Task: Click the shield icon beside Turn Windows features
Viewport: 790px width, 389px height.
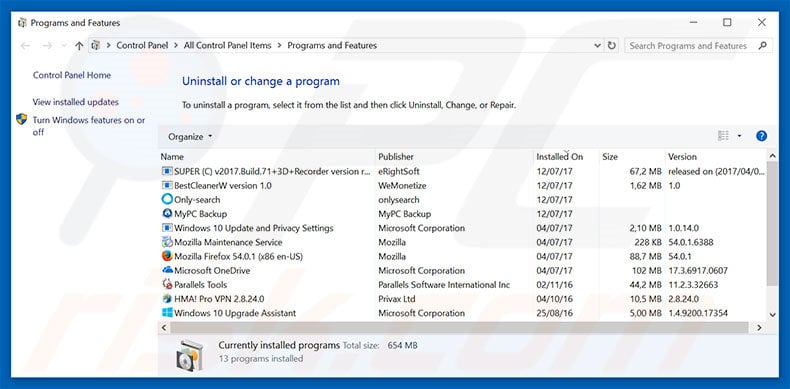Action: (x=22, y=119)
